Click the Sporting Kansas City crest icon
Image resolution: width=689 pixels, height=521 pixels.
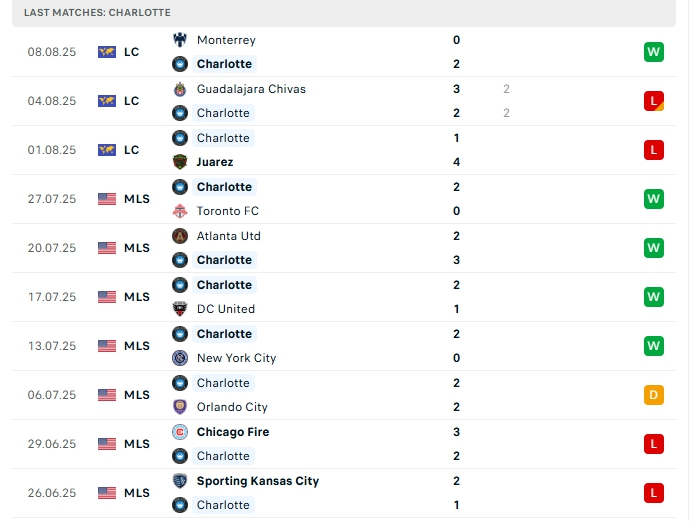coord(180,481)
